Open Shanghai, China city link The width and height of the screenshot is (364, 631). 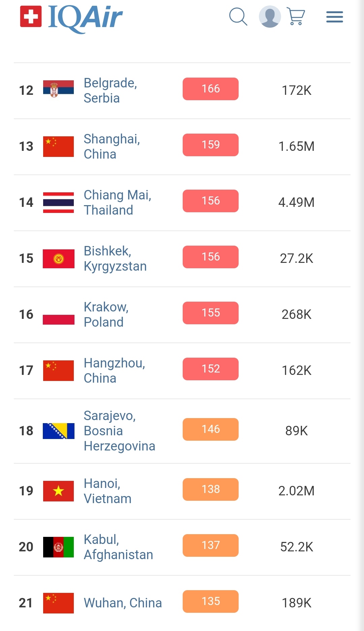(112, 146)
